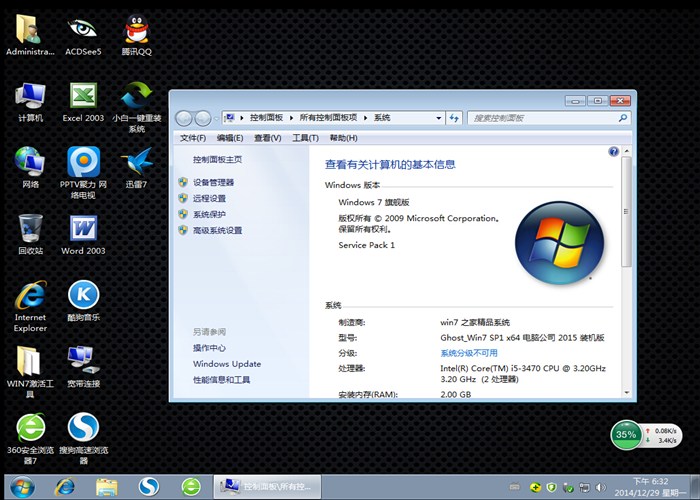The width and height of the screenshot is (700, 500).
Task: Launch 360安全浏览器7 desktop icon
Action: 30,438
